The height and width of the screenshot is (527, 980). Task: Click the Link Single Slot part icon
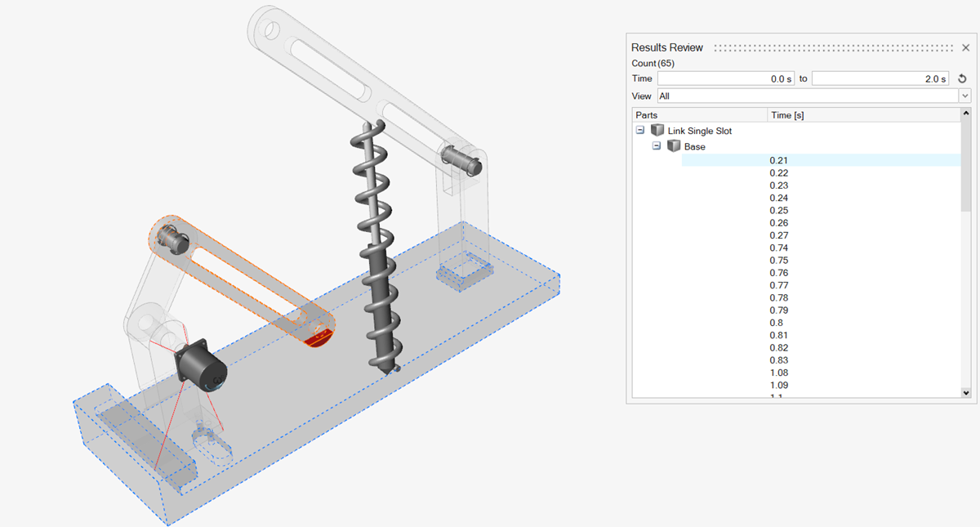coord(657,131)
